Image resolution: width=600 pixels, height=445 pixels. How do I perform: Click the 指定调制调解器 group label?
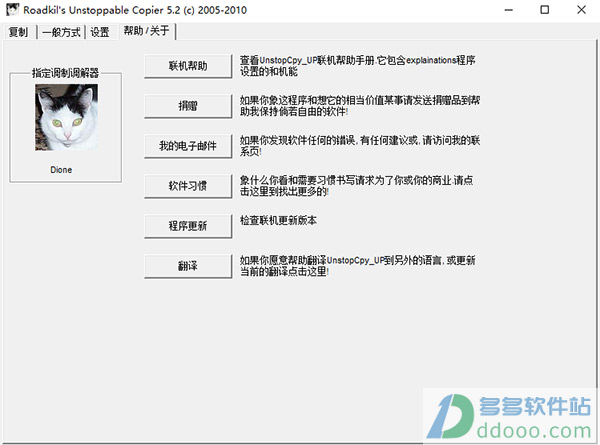(65, 73)
